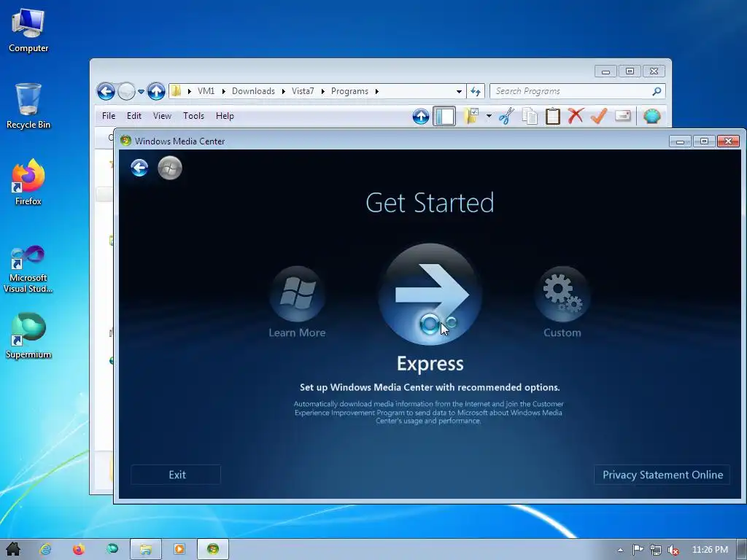Select Programs in the address breadcrumb
The height and width of the screenshot is (560, 747).
pyautogui.click(x=349, y=91)
